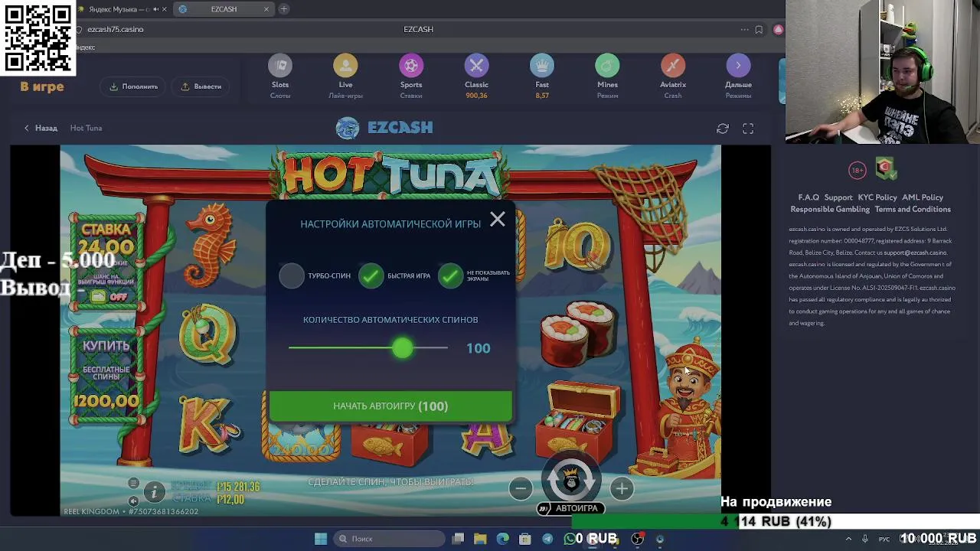Image resolution: width=980 pixels, height=551 pixels.
Task: Click the Автоигра button
Action: [x=570, y=508]
